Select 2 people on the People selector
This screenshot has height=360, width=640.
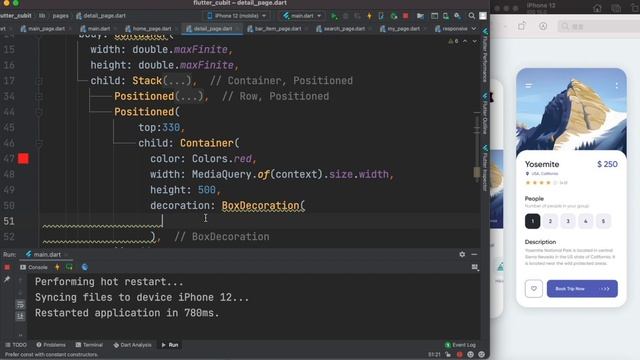tap(550, 221)
